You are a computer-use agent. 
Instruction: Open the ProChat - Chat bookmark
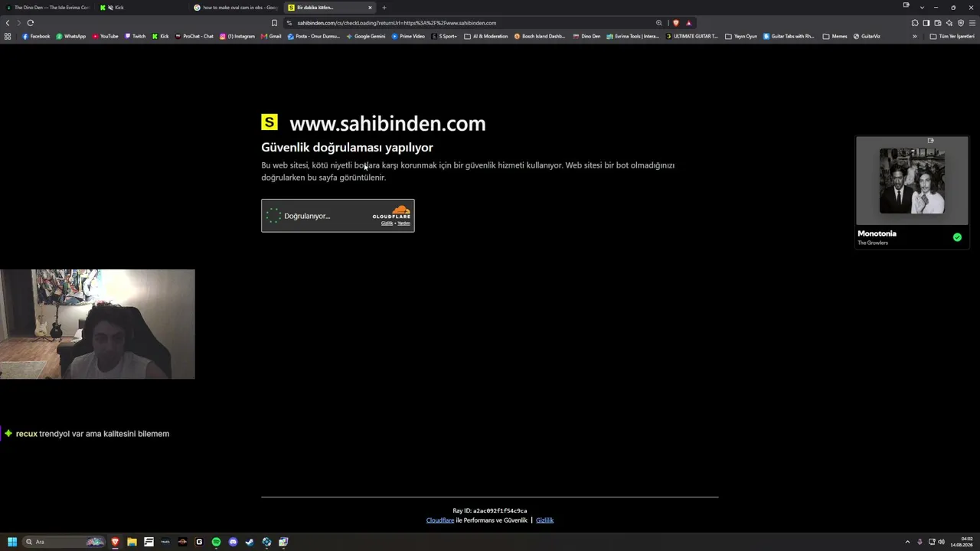pos(194,36)
